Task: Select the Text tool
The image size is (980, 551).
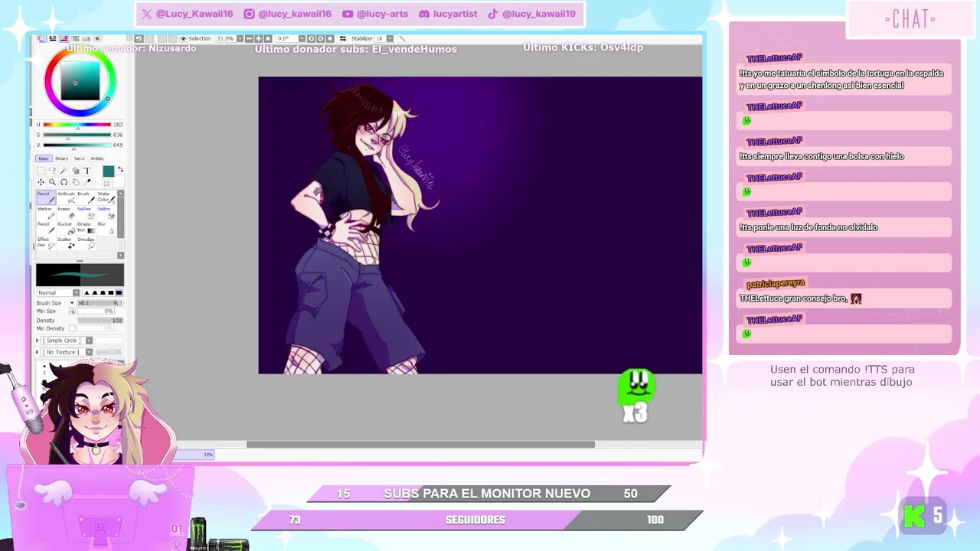Action: [87, 171]
